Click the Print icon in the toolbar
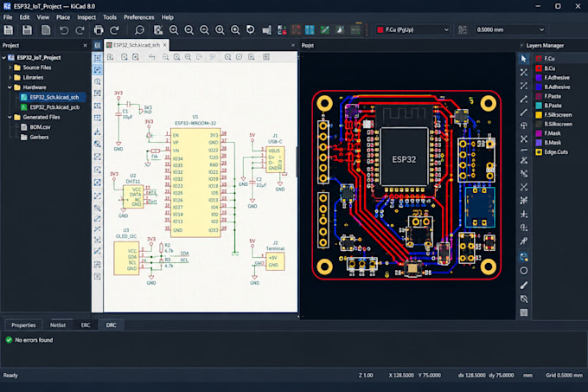The width and height of the screenshot is (588, 392). coord(99,29)
